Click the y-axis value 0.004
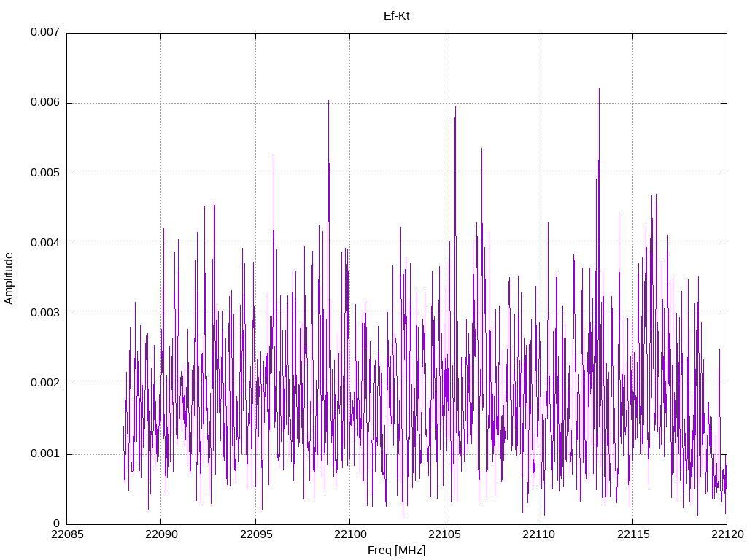 [x=45, y=243]
